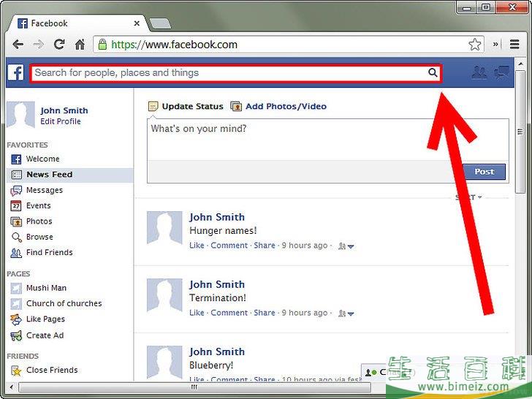The height and width of the screenshot is (399, 532).
Task: Click the Welcome Facebook icon
Action: tap(16, 159)
